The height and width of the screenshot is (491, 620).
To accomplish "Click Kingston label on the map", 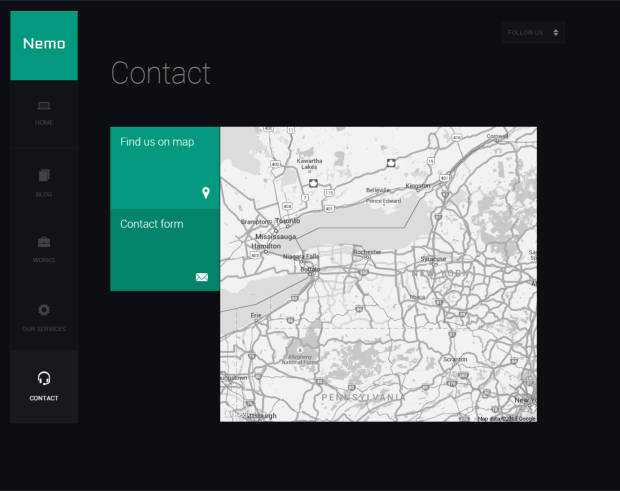I will (x=418, y=186).
